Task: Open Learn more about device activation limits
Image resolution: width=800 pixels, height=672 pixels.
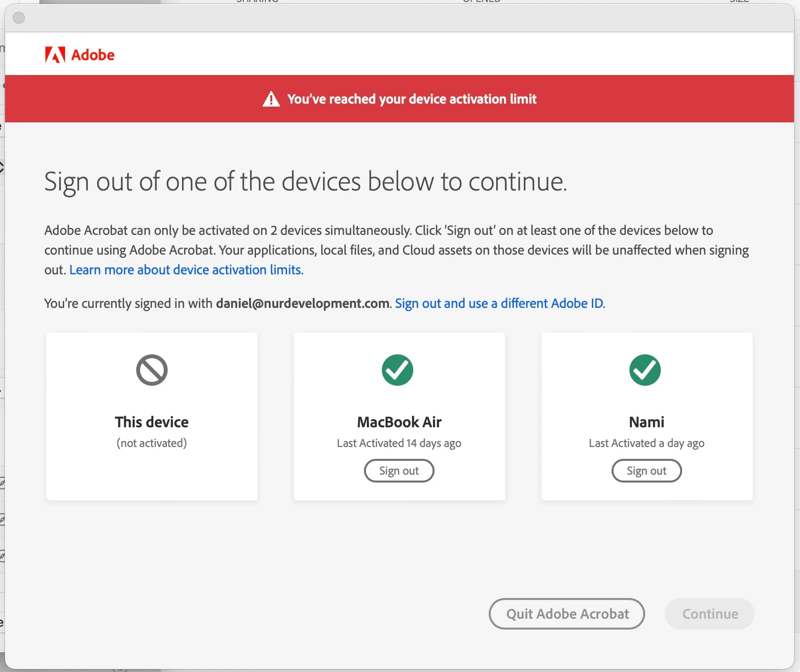Action: click(186, 270)
